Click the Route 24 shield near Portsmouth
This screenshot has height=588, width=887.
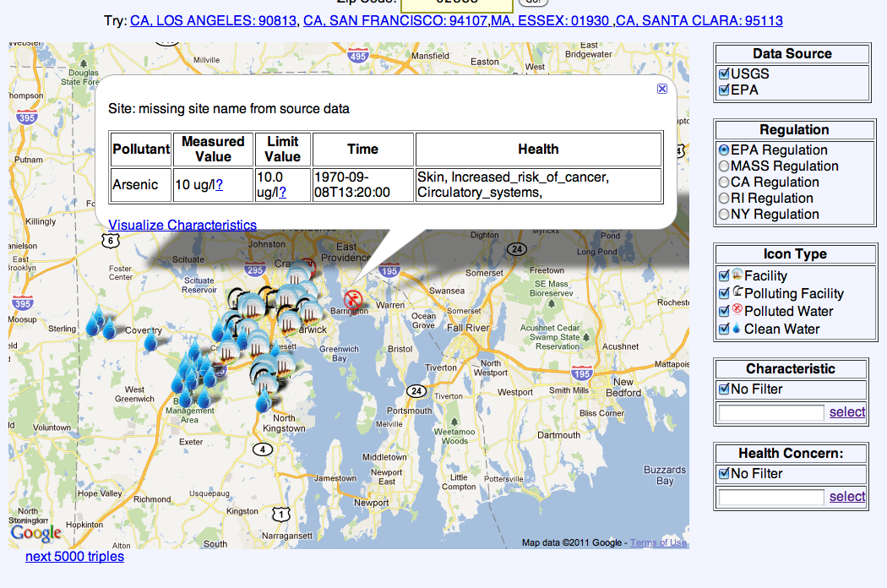[416, 391]
